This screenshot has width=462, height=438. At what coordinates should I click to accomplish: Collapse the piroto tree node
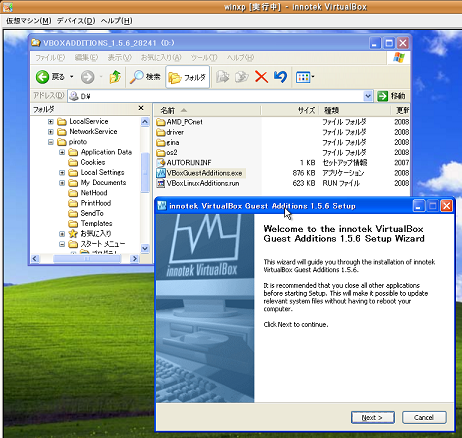(x=51, y=142)
